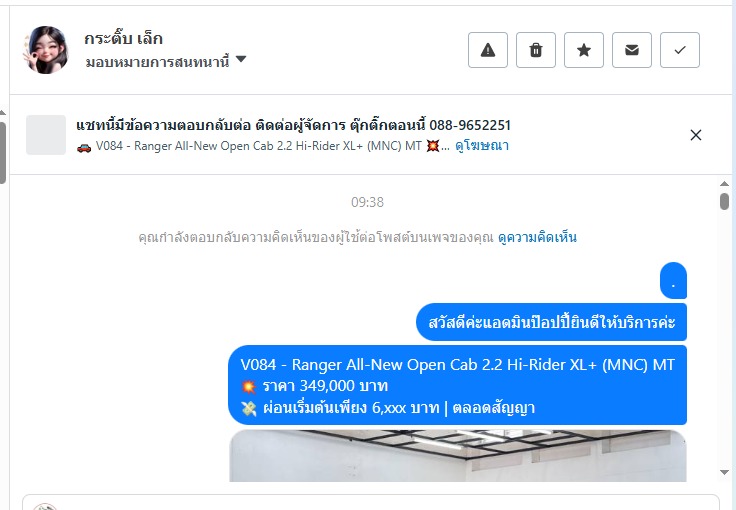
Task: Select the สวัสดีค่ะ greeting message bubble
Action: point(551,322)
